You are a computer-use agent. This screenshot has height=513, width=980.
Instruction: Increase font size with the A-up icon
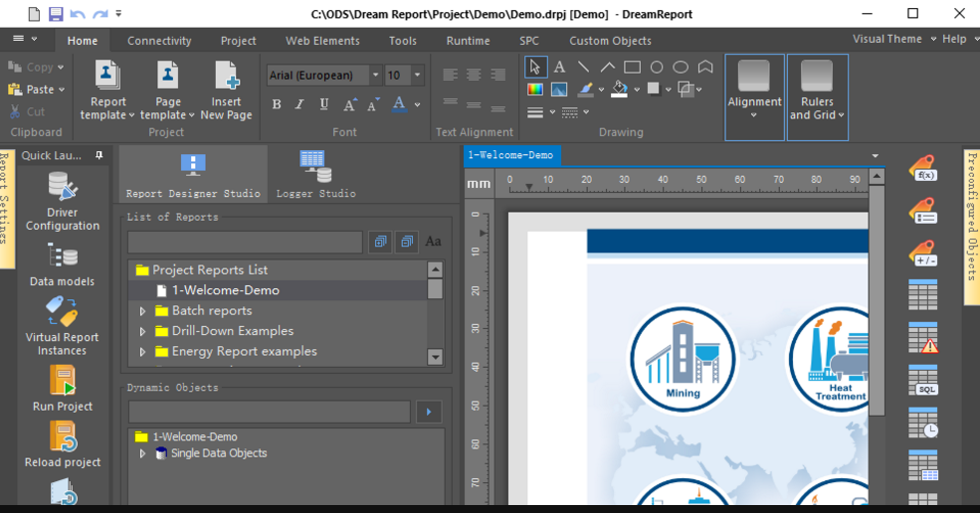coord(349,104)
